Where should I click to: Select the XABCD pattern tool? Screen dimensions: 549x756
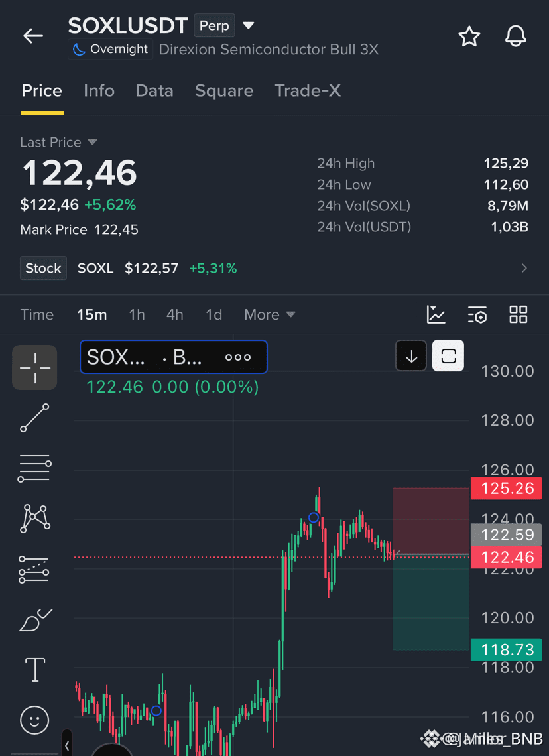34,519
